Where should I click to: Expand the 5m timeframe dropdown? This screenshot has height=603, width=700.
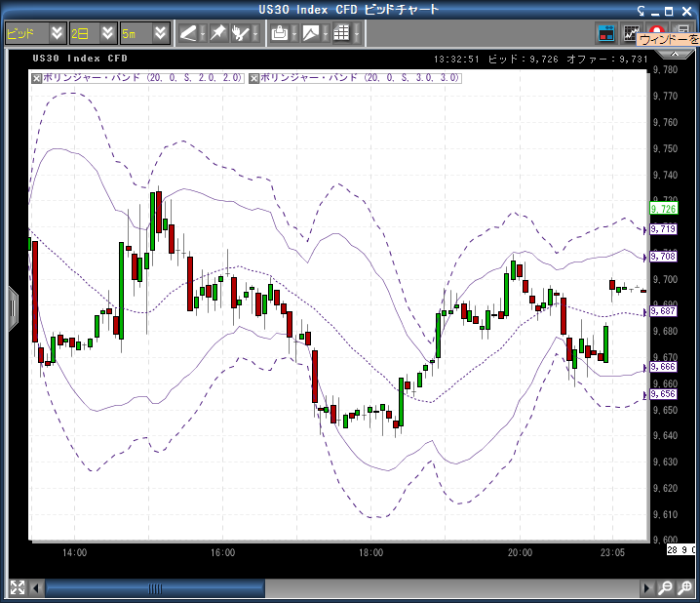(161, 33)
